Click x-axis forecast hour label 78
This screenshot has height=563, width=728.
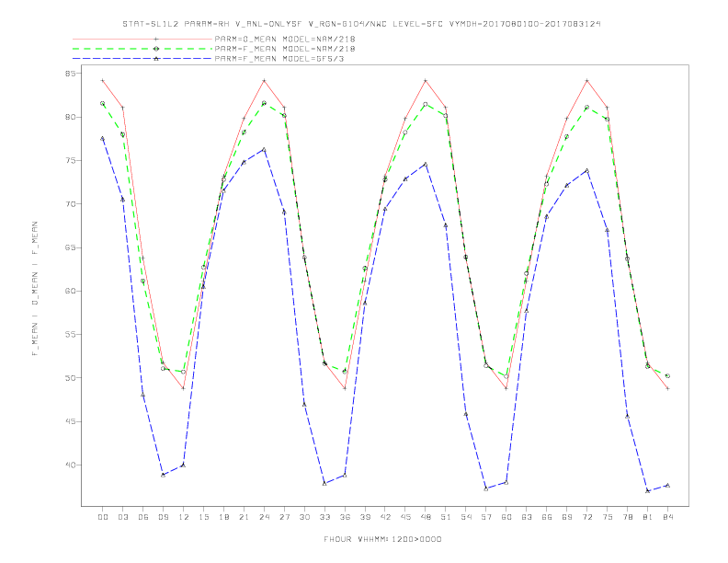pyautogui.click(x=628, y=517)
